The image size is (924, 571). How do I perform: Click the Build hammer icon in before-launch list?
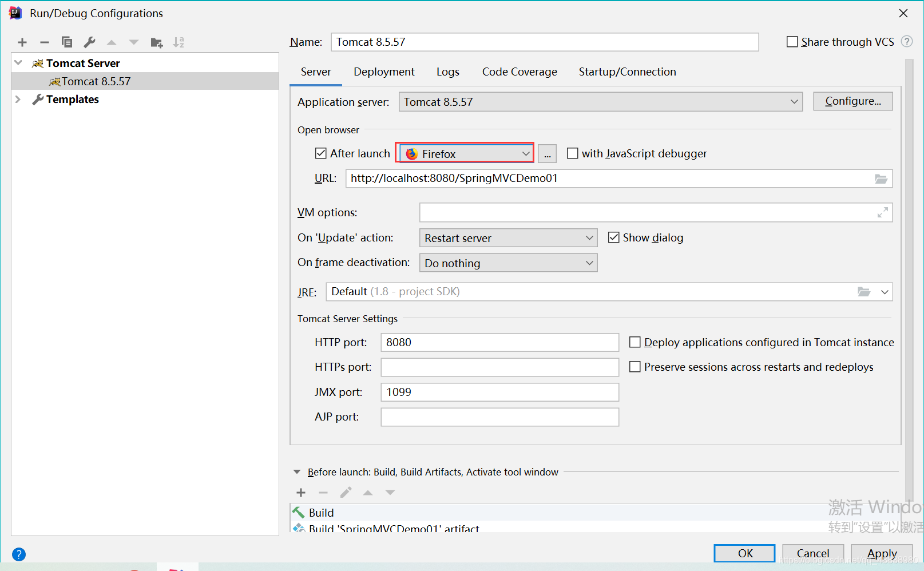pyautogui.click(x=299, y=512)
